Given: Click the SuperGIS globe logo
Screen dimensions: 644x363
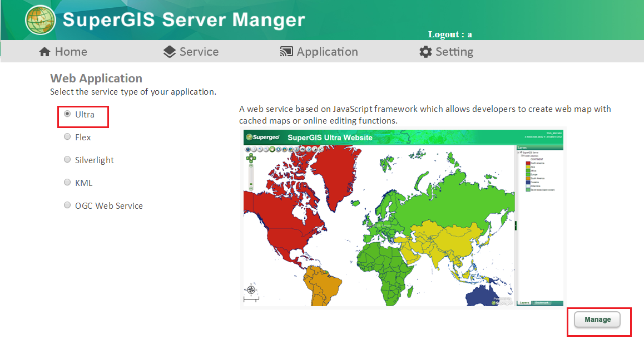Looking at the screenshot, I should 40,19.
